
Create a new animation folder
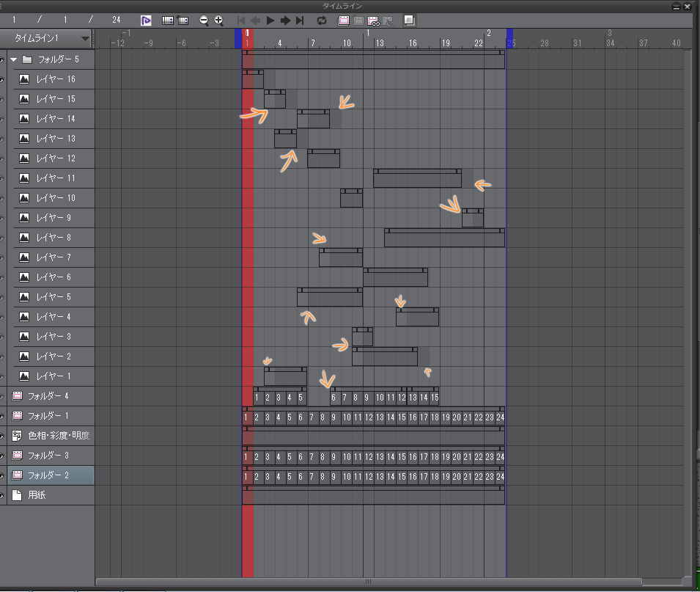click(x=343, y=20)
